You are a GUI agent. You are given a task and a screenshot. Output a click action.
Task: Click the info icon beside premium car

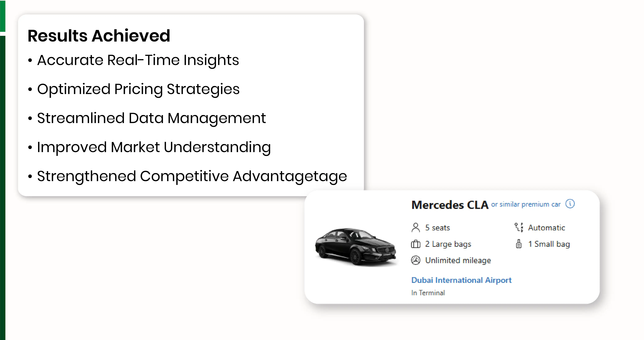pos(570,204)
